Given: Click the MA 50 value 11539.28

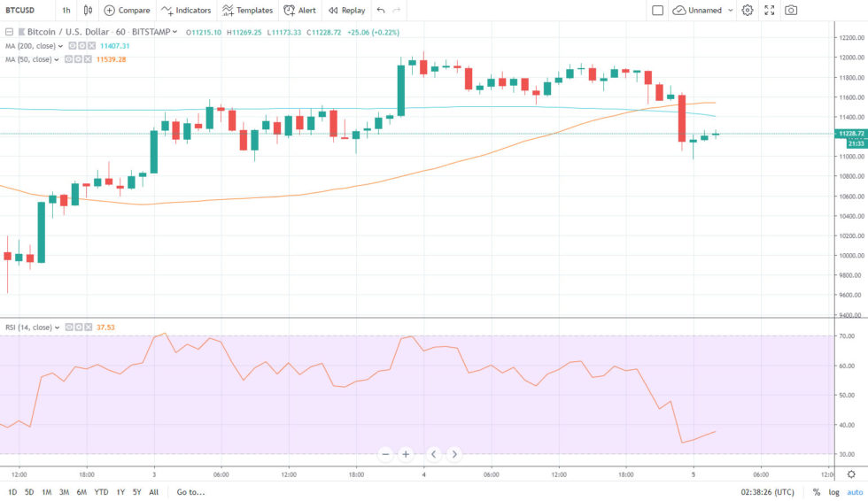Looking at the screenshot, I should [111, 59].
